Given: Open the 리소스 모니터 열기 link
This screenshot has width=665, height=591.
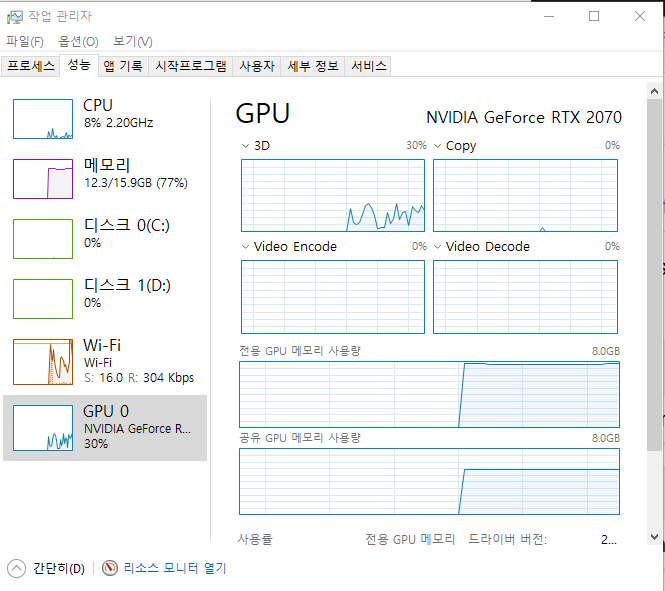Looking at the screenshot, I should (x=175, y=568).
